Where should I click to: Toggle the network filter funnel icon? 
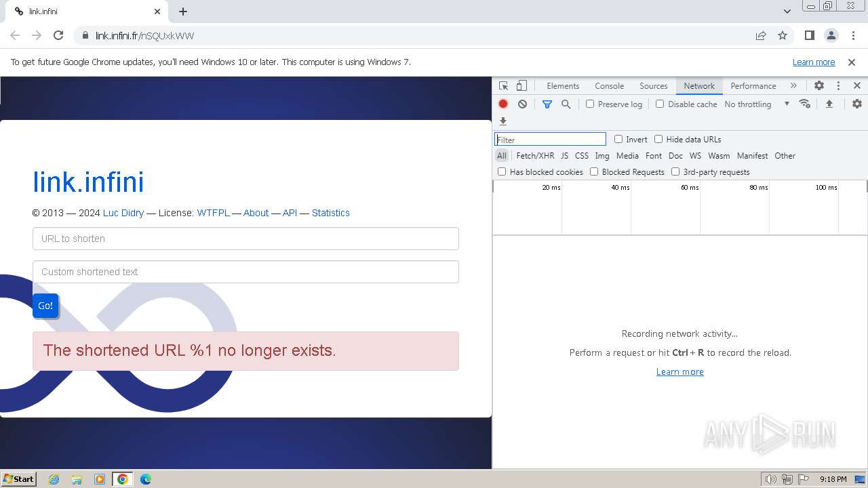pyautogui.click(x=547, y=104)
